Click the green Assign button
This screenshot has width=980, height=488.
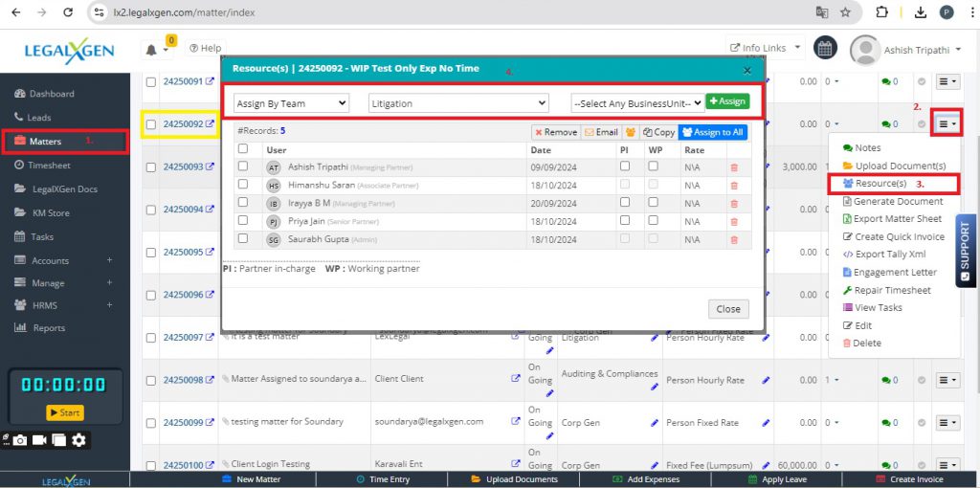pyautogui.click(x=727, y=101)
